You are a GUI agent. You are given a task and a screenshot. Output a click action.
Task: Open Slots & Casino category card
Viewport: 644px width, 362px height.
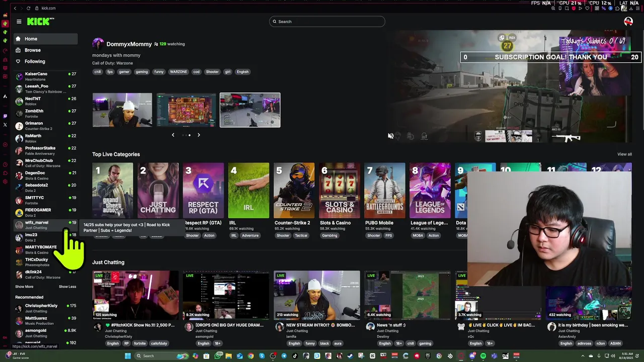tap(340, 190)
